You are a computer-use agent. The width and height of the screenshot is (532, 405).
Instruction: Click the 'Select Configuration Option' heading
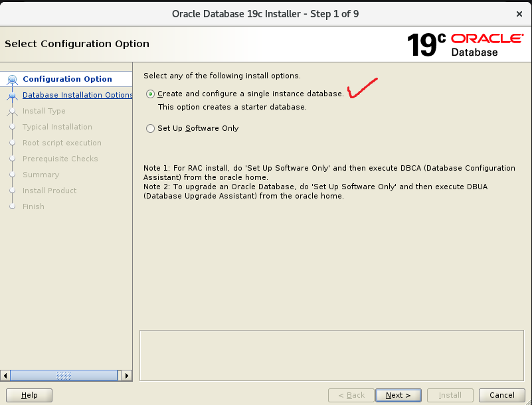(77, 44)
